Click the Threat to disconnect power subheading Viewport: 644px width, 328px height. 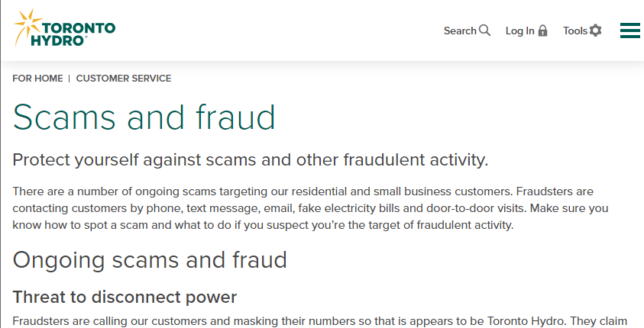(125, 297)
